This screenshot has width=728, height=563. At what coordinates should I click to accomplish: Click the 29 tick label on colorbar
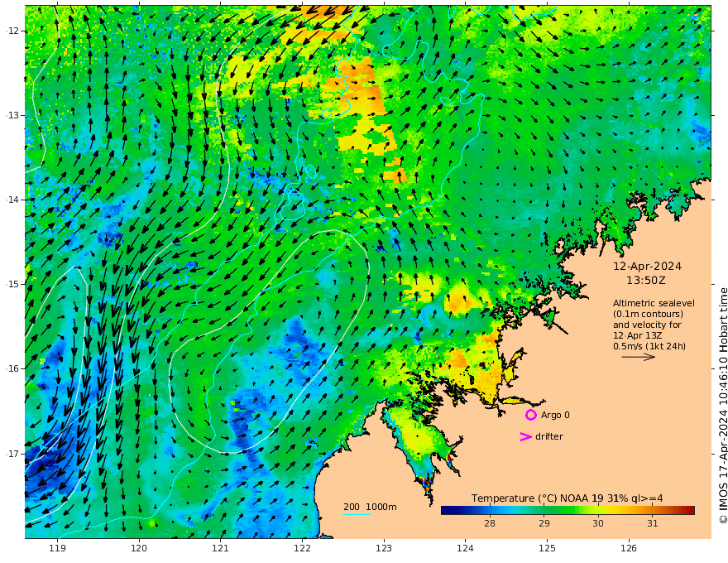[544, 523]
